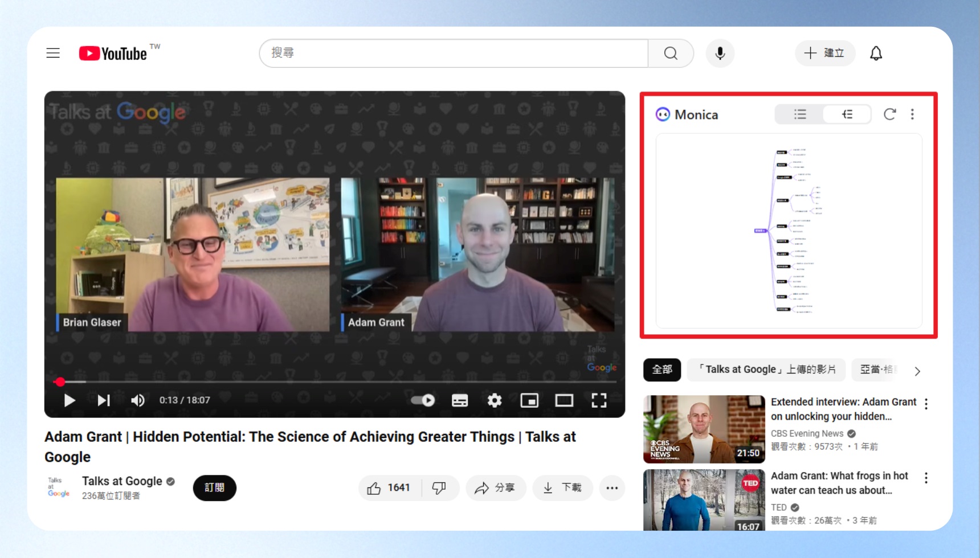Image resolution: width=980 pixels, height=558 pixels.
Task: Toggle the autoplay switch
Action: tap(423, 400)
